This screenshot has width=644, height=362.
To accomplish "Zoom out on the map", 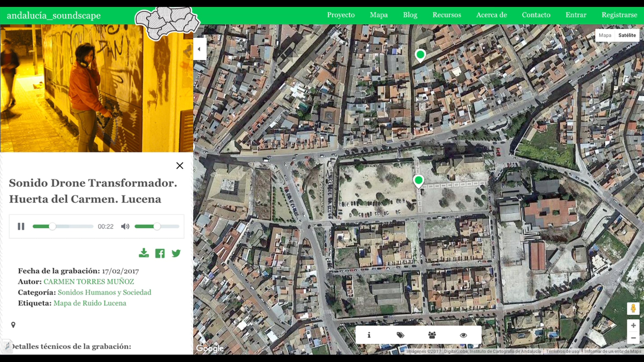I will click(633, 338).
